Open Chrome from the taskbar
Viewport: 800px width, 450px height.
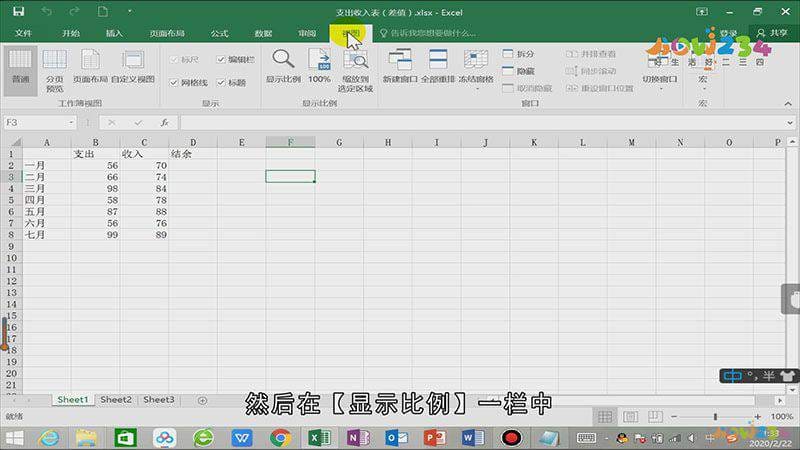click(x=281, y=438)
